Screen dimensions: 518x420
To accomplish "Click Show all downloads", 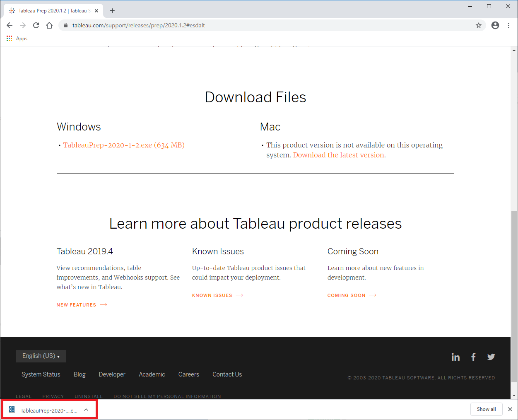I will [x=487, y=409].
